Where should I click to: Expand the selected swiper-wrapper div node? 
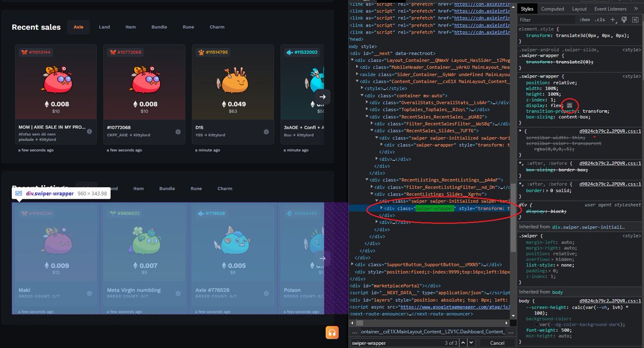[x=382, y=208]
